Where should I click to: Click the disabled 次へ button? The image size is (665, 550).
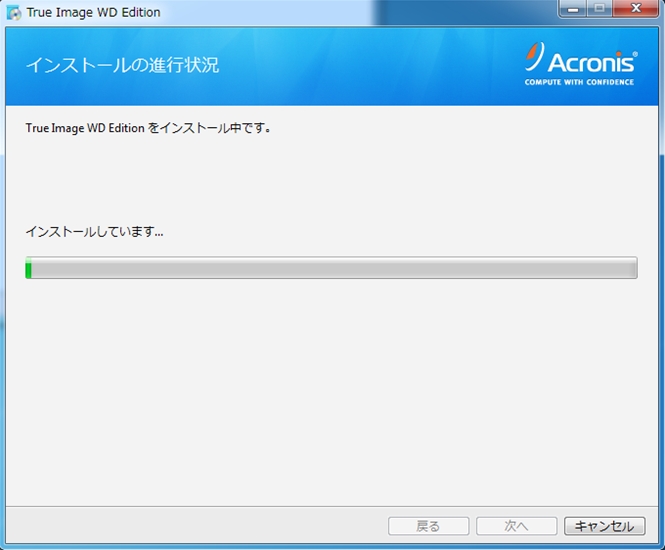516,526
